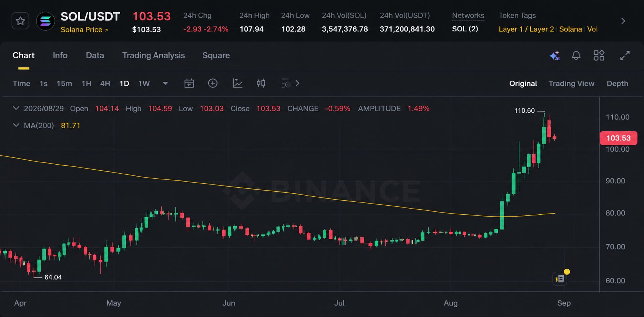The width and height of the screenshot is (644, 317).
Task: Expand chart to fullscreen
Action: pyautogui.click(x=625, y=55)
